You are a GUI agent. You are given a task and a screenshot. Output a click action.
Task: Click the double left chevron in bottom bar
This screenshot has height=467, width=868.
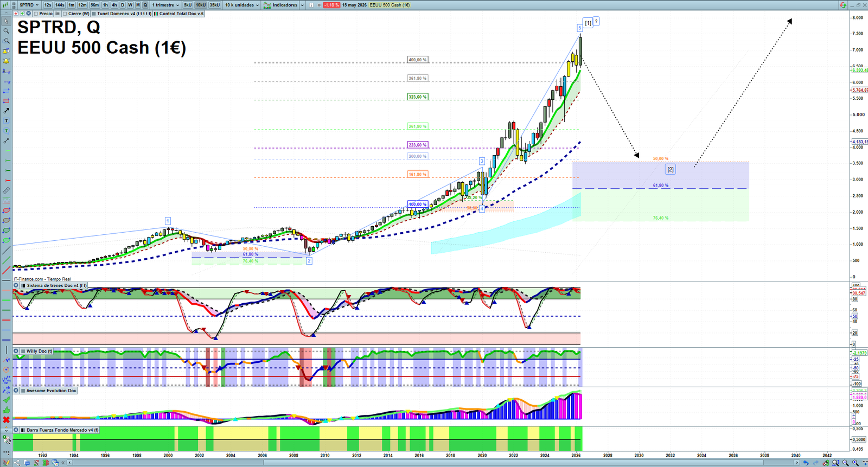coord(63,463)
